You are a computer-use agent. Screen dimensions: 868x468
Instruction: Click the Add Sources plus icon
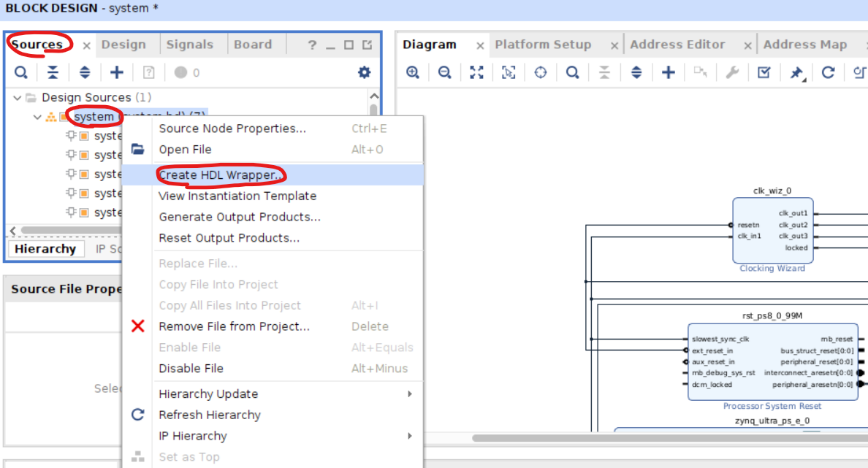point(117,72)
